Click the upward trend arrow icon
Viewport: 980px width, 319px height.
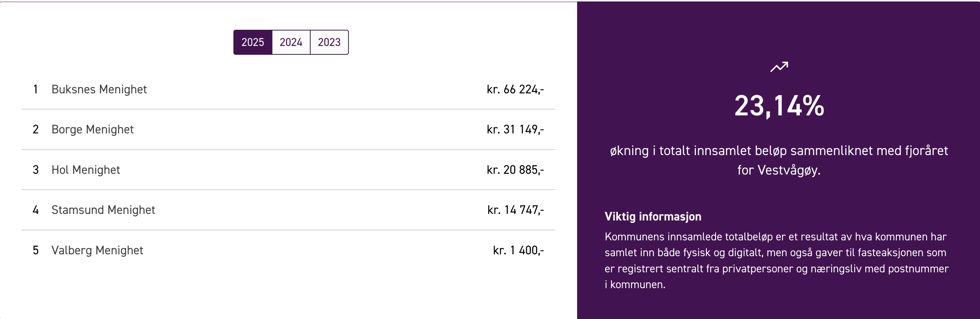[x=779, y=67]
